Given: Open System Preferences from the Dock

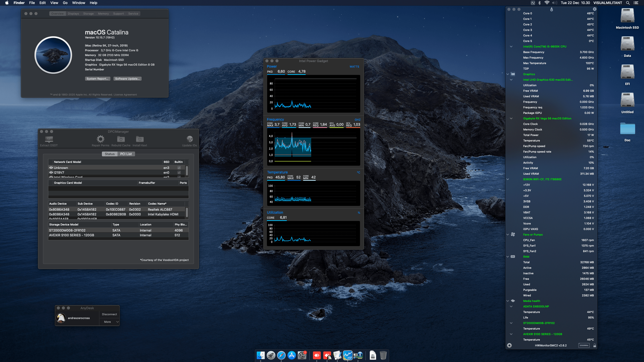Looking at the screenshot, I should pyautogui.click(x=302, y=355).
